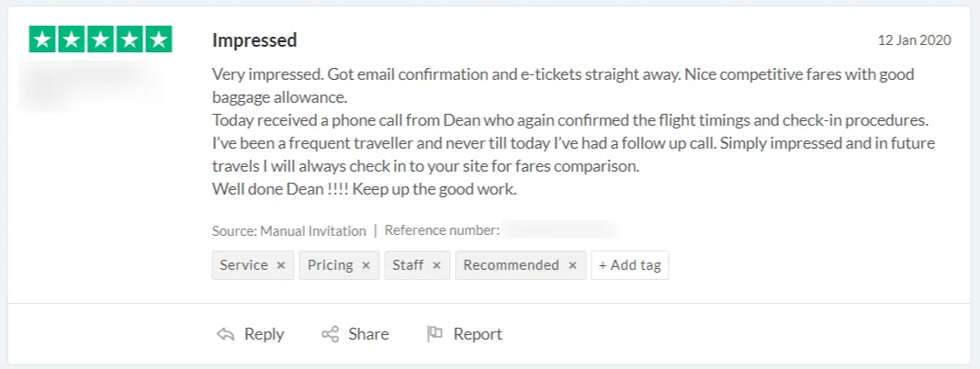Image resolution: width=980 pixels, height=369 pixels.
Task: Click the Report flag icon
Action: (435, 334)
